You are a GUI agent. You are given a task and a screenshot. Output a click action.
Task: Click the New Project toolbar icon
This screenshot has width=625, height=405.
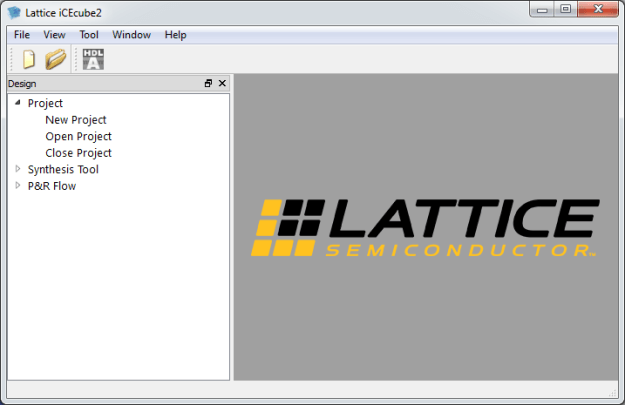click(29, 60)
